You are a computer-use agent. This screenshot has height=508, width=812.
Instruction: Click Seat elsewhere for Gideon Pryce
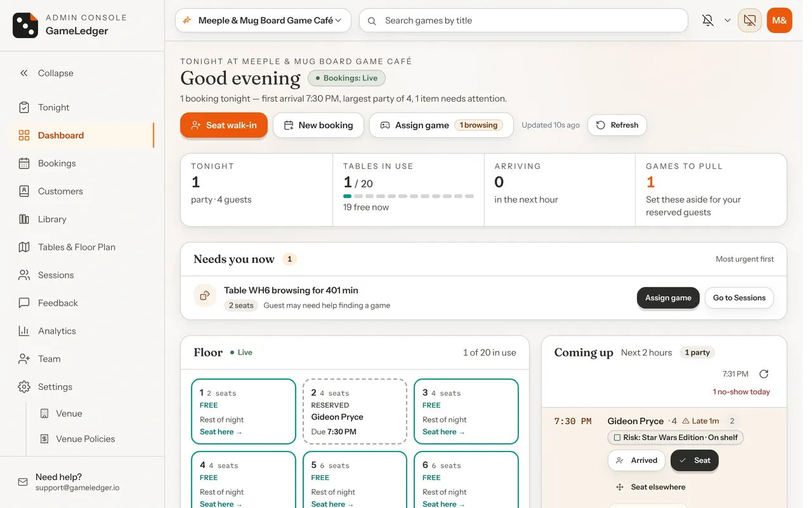650,487
